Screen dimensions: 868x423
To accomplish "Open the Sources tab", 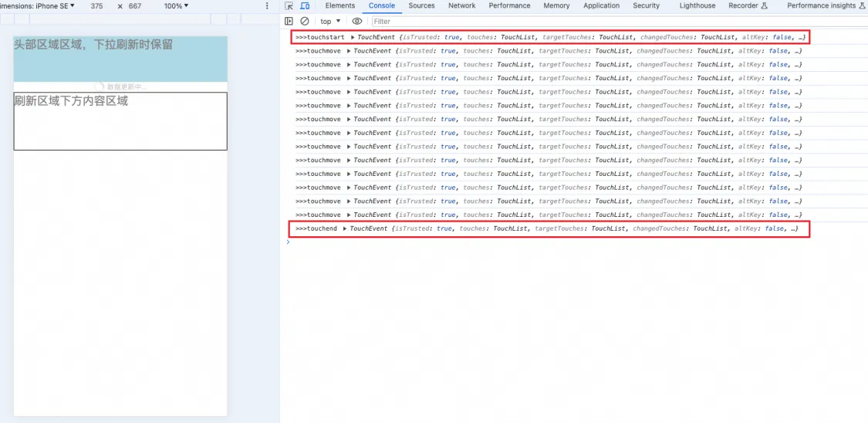I will pos(421,5).
